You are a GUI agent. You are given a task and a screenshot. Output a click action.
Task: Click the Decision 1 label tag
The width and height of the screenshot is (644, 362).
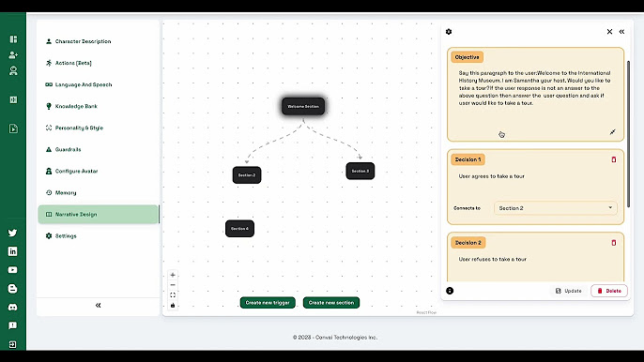(468, 159)
